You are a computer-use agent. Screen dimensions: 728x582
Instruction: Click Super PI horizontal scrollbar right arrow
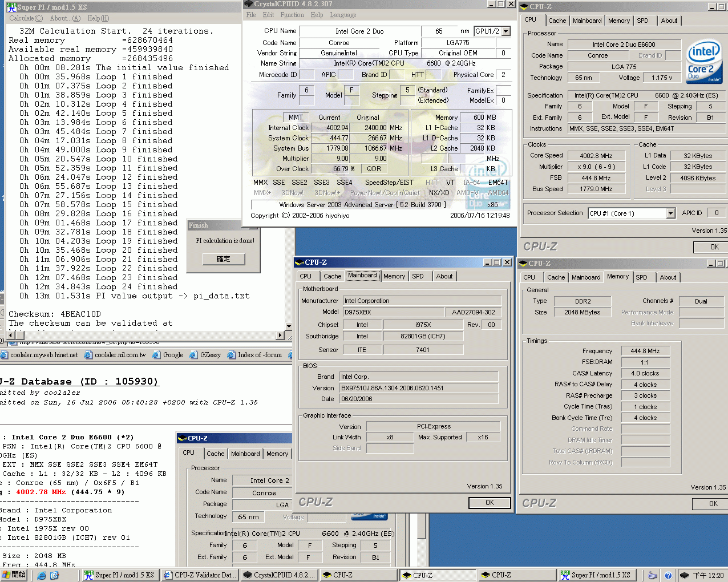(x=280, y=336)
